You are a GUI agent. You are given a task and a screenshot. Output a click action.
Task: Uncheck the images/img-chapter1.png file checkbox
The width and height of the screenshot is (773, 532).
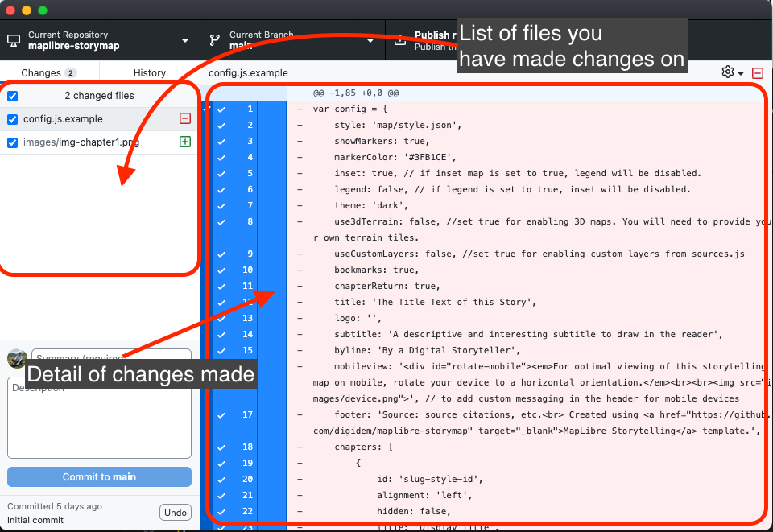[x=11, y=142]
